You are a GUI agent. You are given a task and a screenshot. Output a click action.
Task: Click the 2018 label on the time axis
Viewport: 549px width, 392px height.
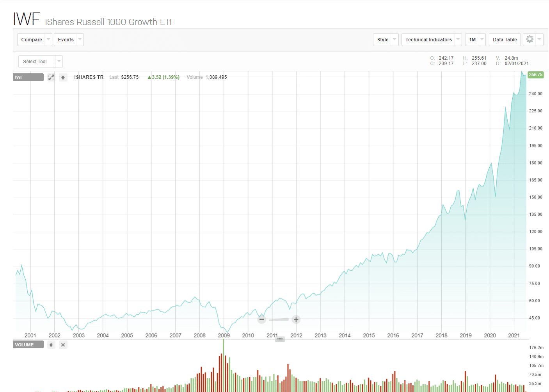tap(441, 335)
